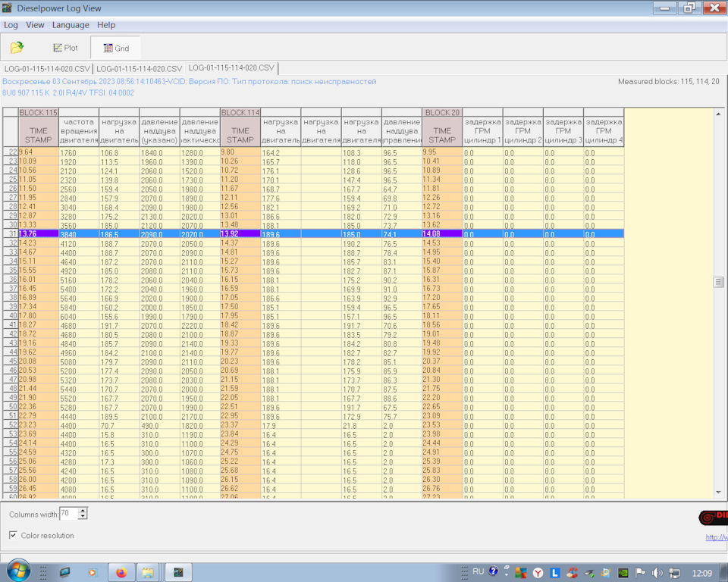
Task: Open the Language menu
Action: click(71, 25)
